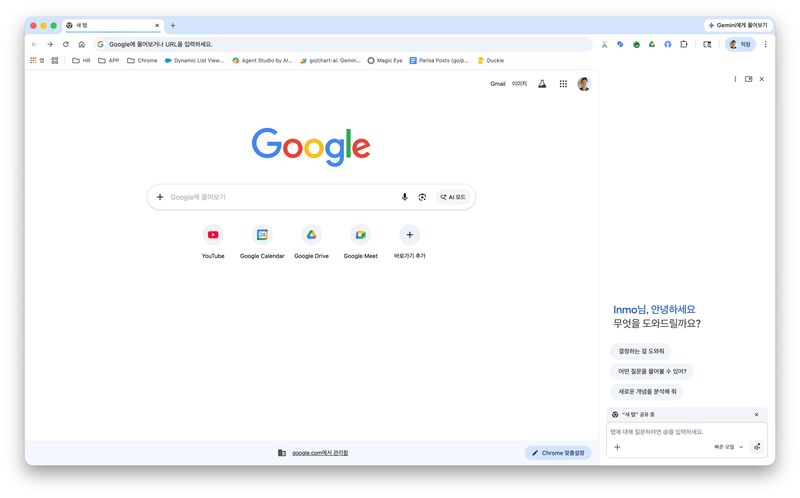Close the 새 탭 browser tab

click(157, 25)
